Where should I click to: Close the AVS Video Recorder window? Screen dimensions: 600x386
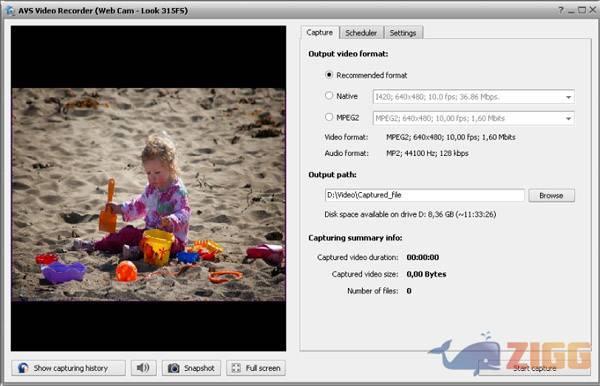click(592, 10)
